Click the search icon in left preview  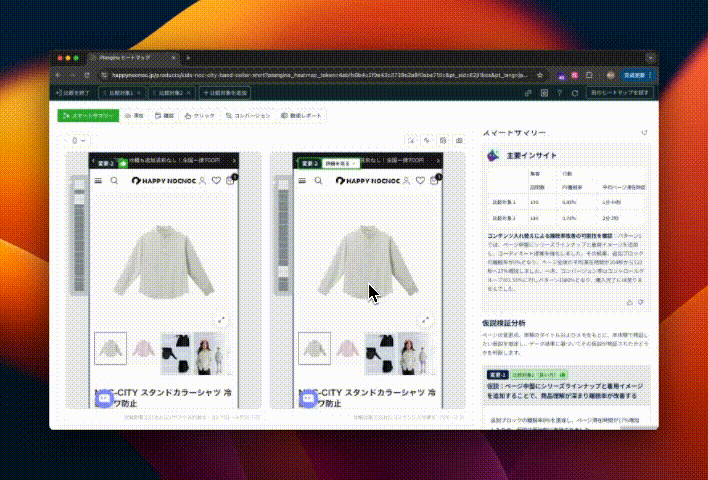[115, 181]
